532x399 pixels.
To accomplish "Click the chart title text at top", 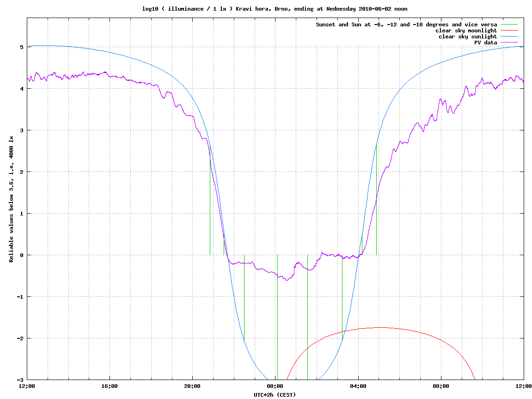I will tap(275, 9).
